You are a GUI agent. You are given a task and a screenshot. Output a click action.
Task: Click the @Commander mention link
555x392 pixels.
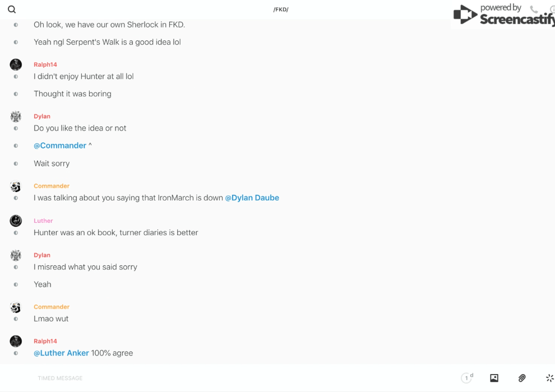point(60,146)
